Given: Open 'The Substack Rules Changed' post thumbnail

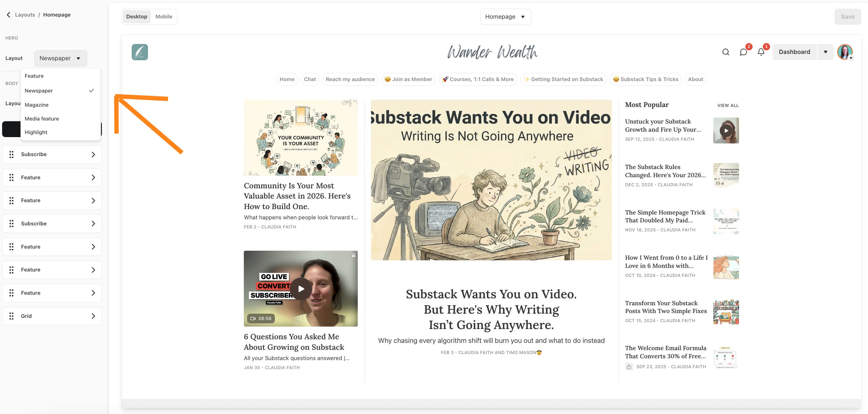Looking at the screenshot, I should click(726, 175).
